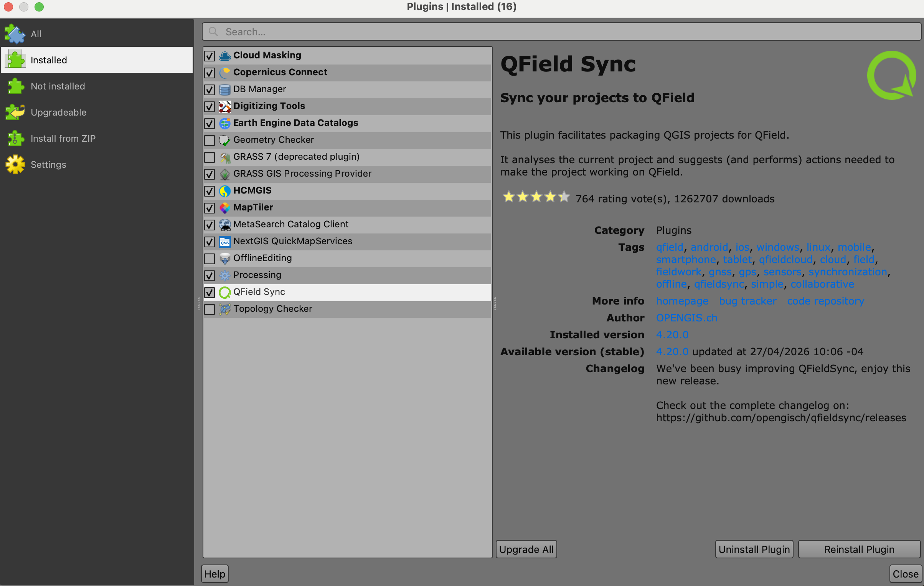Enable the Geometry Checker plugin checkbox
Viewport: 924px width, 586px height.
pyautogui.click(x=210, y=141)
